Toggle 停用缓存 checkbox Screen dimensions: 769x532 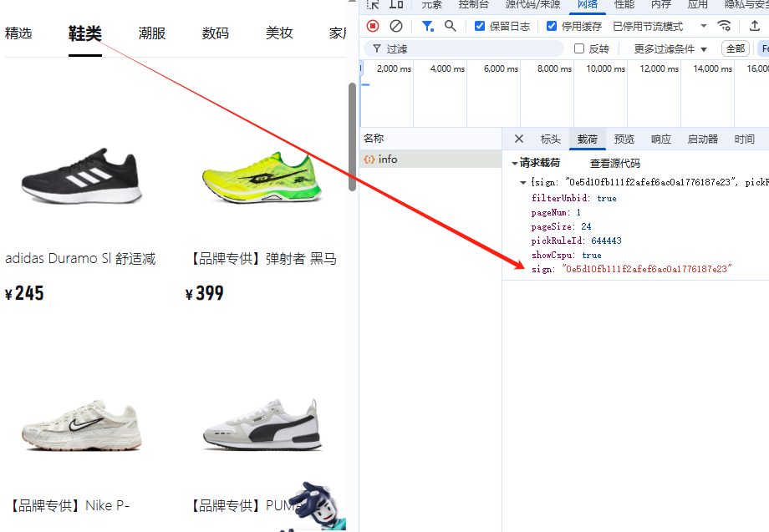click(x=552, y=26)
